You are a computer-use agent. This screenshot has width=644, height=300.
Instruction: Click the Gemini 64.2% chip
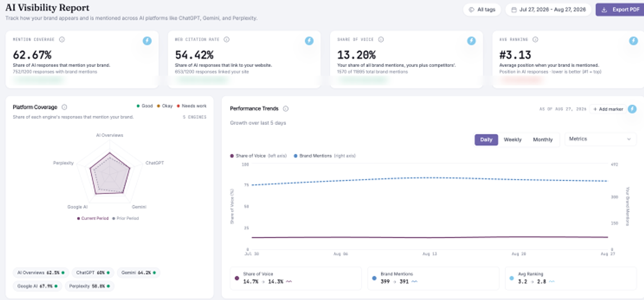(x=138, y=273)
